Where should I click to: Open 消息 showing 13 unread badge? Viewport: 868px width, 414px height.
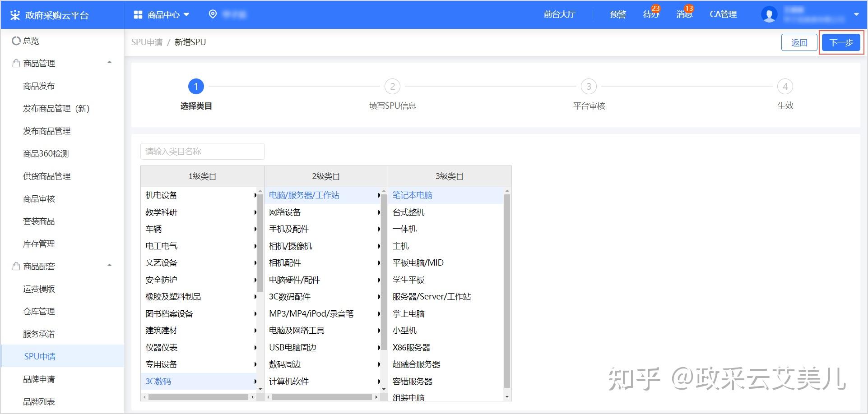click(684, 14)
